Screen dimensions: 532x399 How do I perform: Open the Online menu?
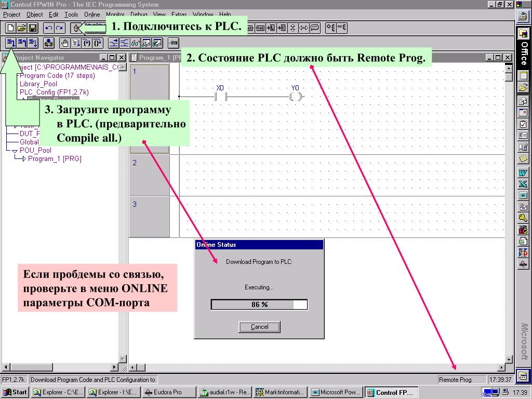tap(92, 15)
